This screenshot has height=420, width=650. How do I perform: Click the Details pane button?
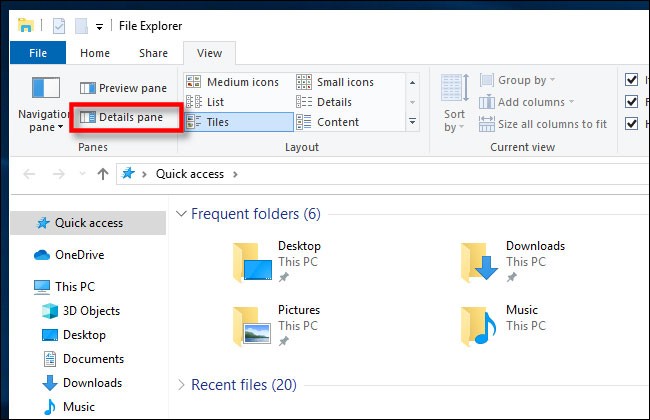pyautogui.click(x=122, y=118)
